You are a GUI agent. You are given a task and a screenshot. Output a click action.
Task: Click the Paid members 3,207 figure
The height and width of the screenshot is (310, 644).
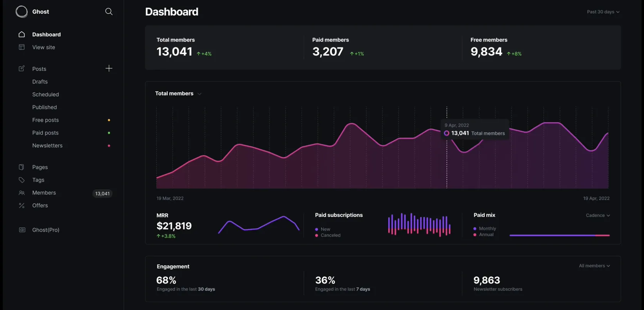click(328, 52)
